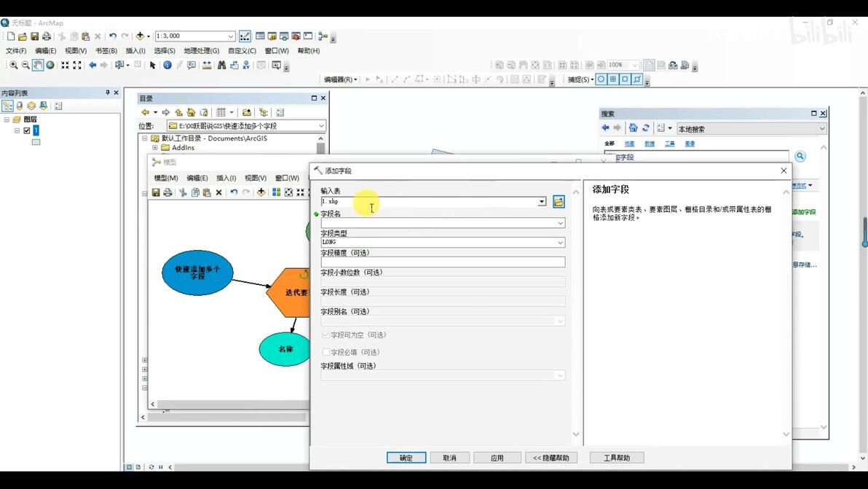Image resolution: width=868 pixels, height=489 pixels.
Task: Open Catalog location path dropdown
Action: [x=321, y=126]
